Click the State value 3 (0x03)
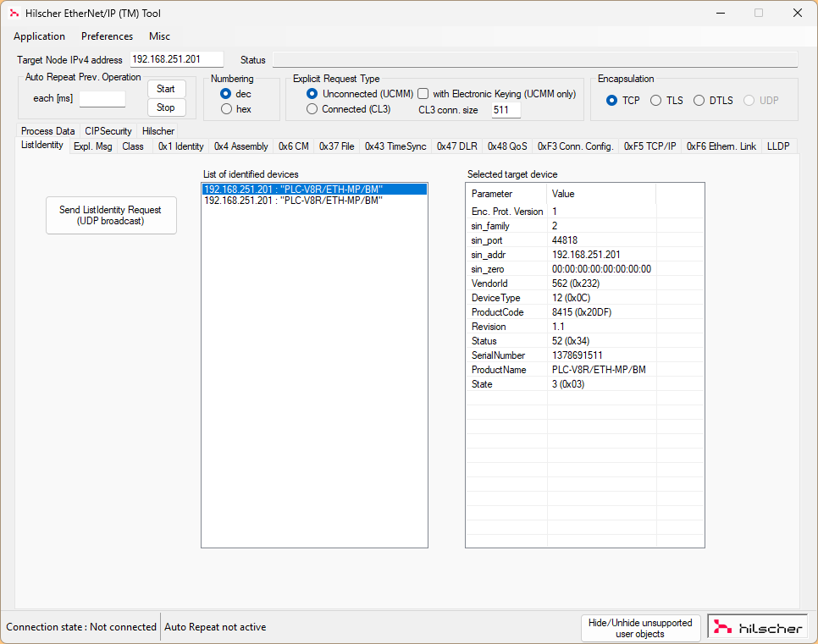The height and width of the screenshot is (644, 818). click(x=568, y=384)
